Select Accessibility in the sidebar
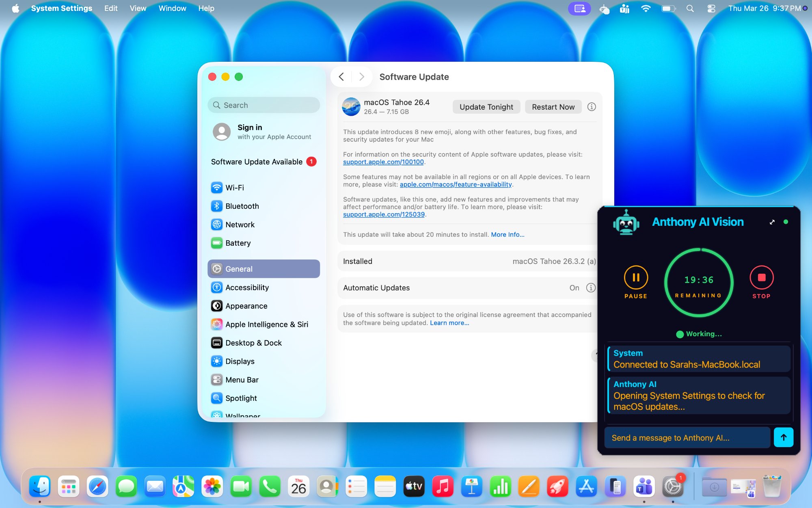The image size is (812, 508). (247, 287)
